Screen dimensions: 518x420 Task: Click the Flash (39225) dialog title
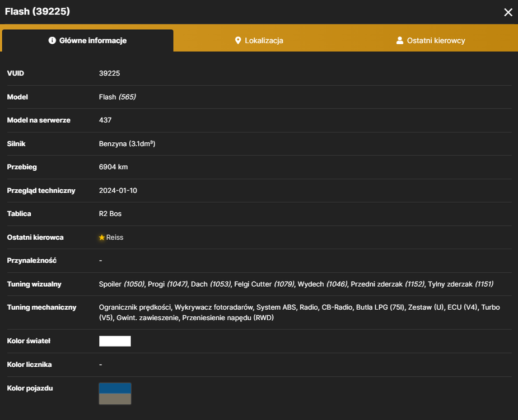(x=38, y=12)
